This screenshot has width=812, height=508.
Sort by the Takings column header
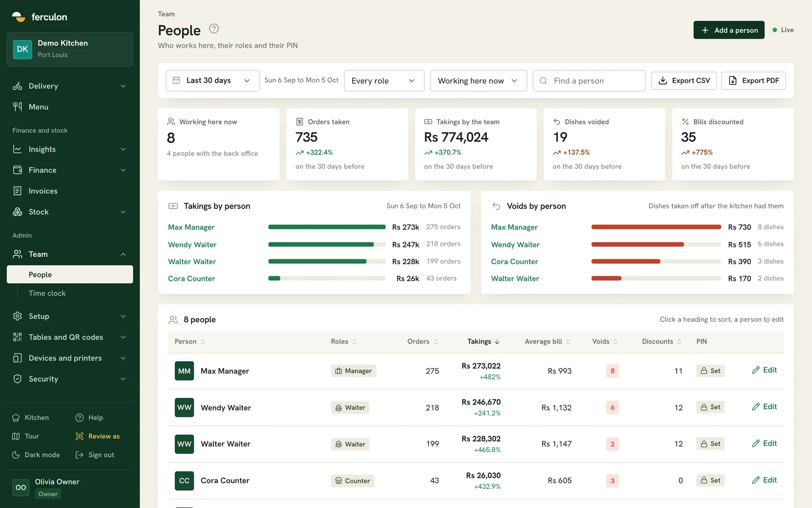tap(483, 342)
